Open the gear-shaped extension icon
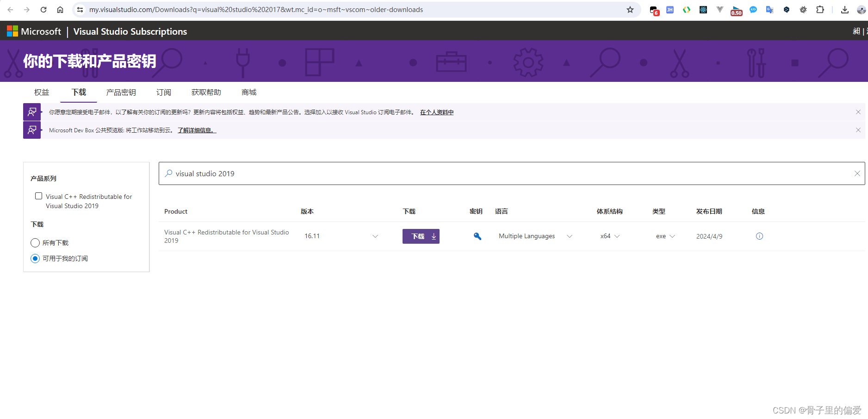Screen dimensions: 868x419 coord(803,10)
